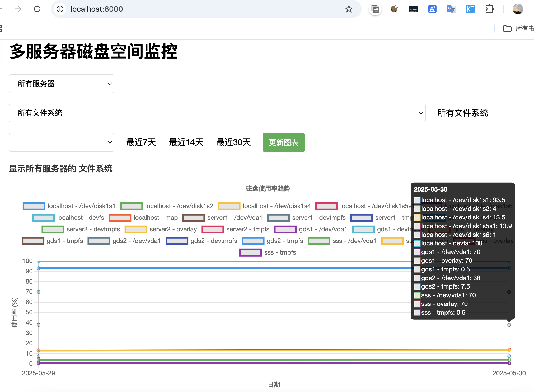The image size is (534, 392).
Task: Toggle legend localhost - /dev/disk1s1
Action: [x=69, y=206]
